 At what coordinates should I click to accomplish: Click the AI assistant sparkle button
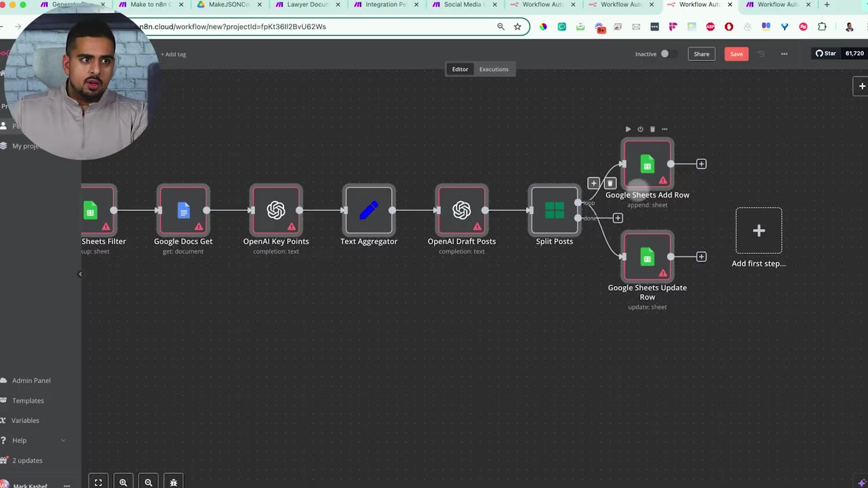862,483
